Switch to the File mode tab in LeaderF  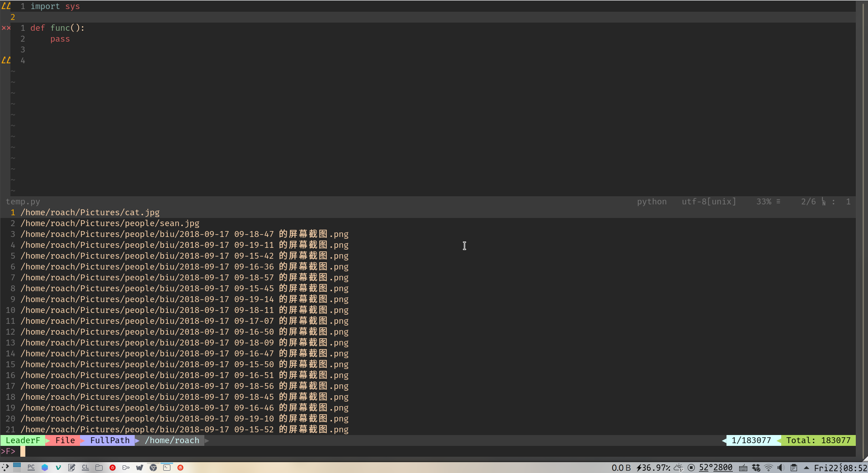click(65, 440)
